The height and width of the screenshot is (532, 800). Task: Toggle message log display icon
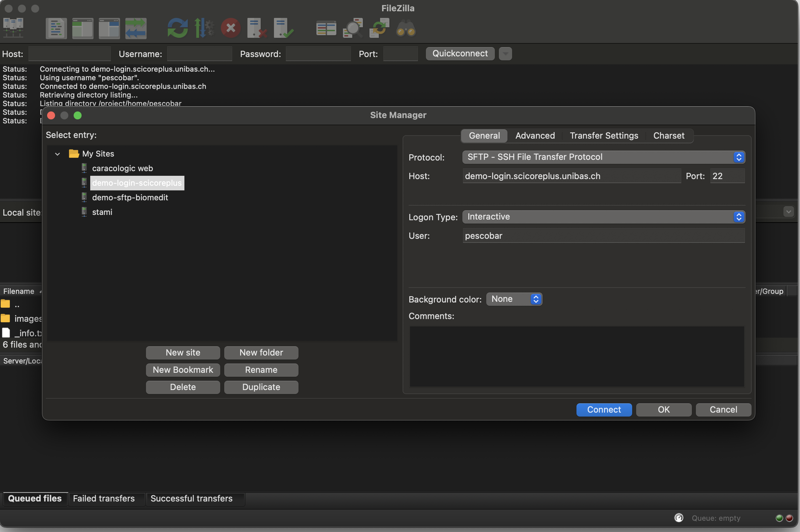coord(56,28)
